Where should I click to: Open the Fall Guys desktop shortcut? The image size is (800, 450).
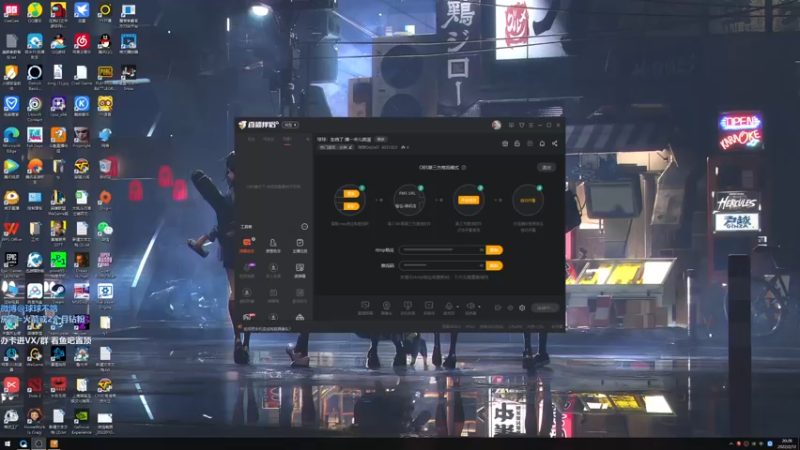point(35,137)
